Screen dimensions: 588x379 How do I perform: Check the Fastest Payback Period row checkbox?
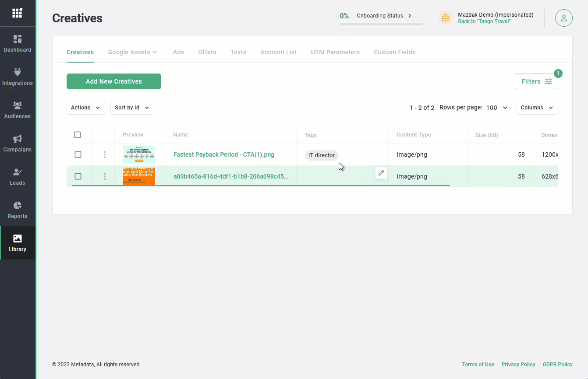pyautogui.click(x=78, y=154)
